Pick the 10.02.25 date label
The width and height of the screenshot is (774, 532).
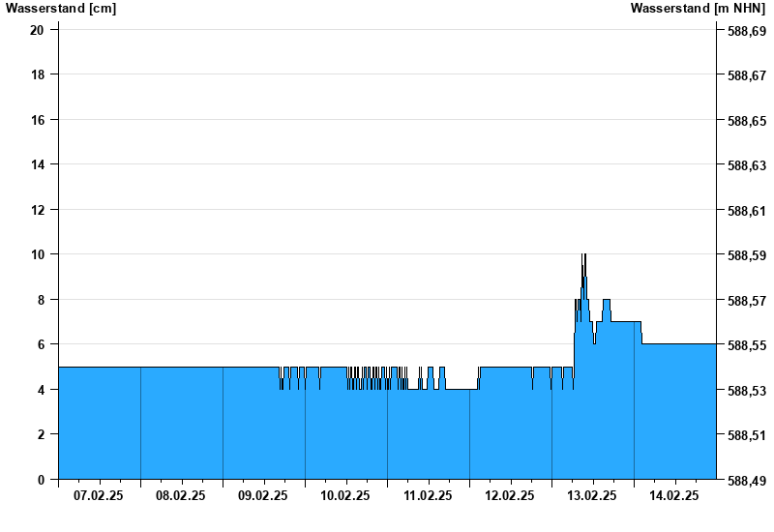345,496
